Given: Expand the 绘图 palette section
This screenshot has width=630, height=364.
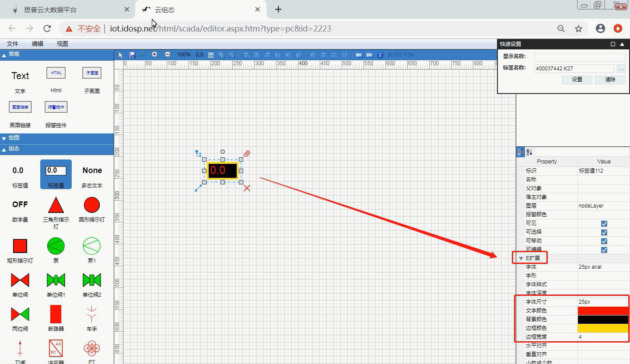Looking at the screenshot, I should [x=4, y=138].
